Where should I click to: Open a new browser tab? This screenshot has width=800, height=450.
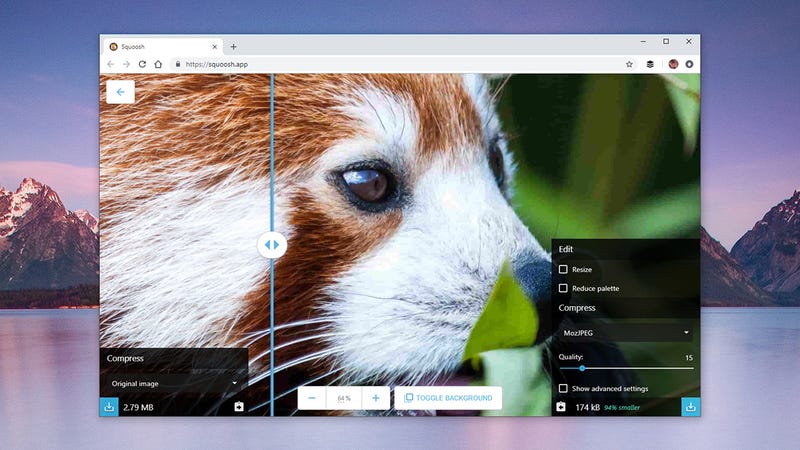(x=233, y=46)
